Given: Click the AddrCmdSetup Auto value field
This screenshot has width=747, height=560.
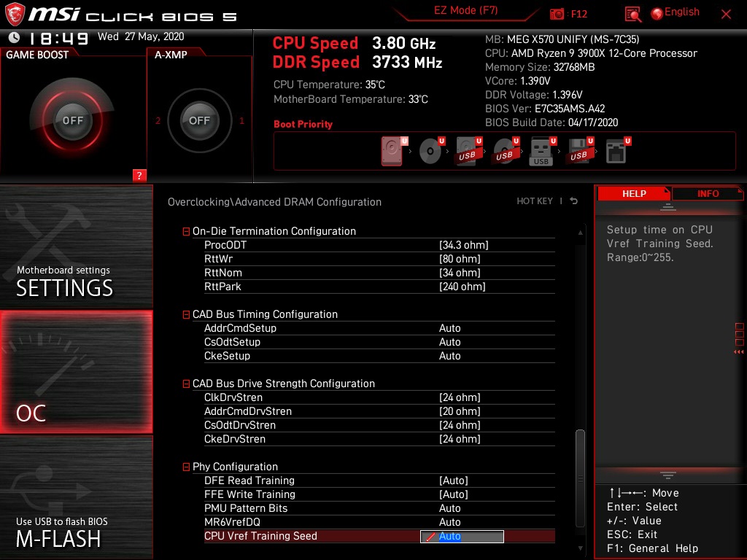Looking at the screenshot, I should (449, 328).
